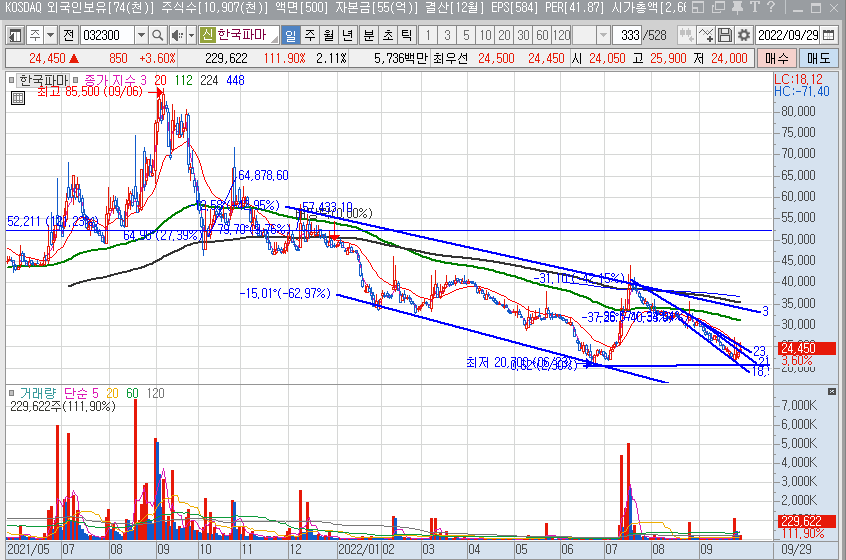Expand the speaker options dropdown arrow
Screen dimensions: 846x560
tap(191, 36)
